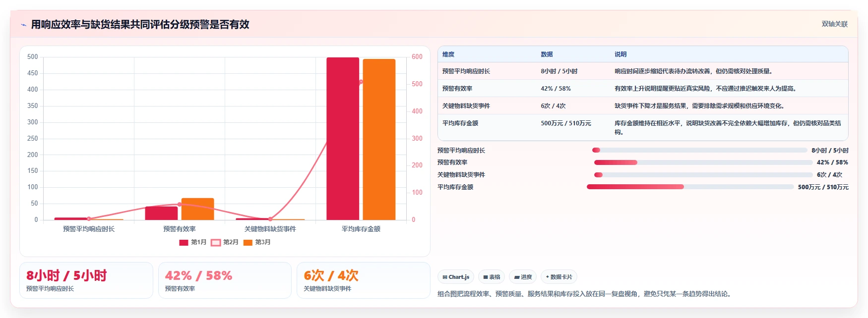This screenshot has height=318, width=868.
Task: Select the 进度 chip
Action: point(523,277)
